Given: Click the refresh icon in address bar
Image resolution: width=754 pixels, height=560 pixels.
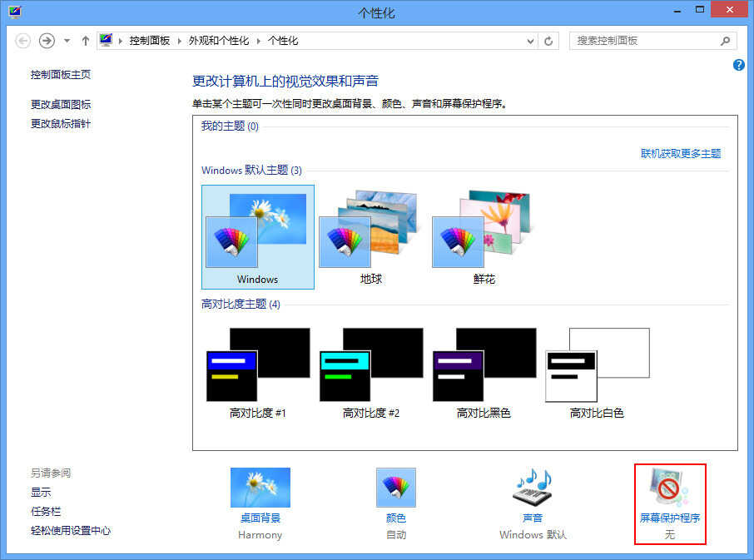Looking at the screenshot, I should coord(548,41).
